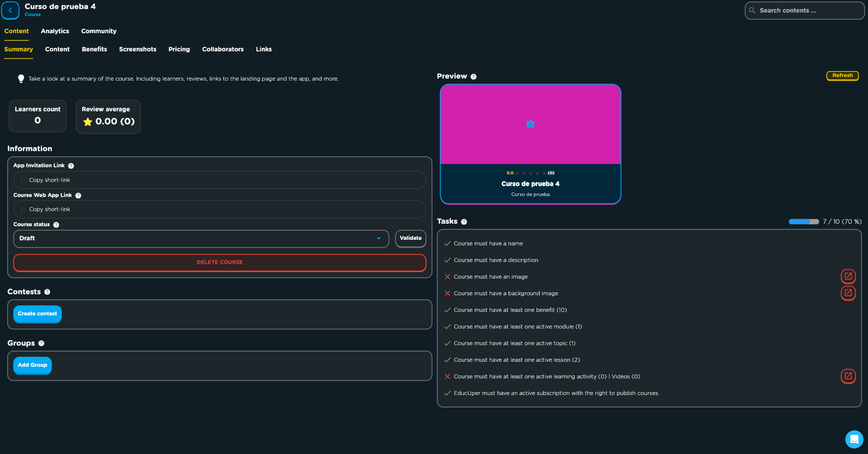
Task: Open edit link for learning activity task
Action: click(848, 376)
